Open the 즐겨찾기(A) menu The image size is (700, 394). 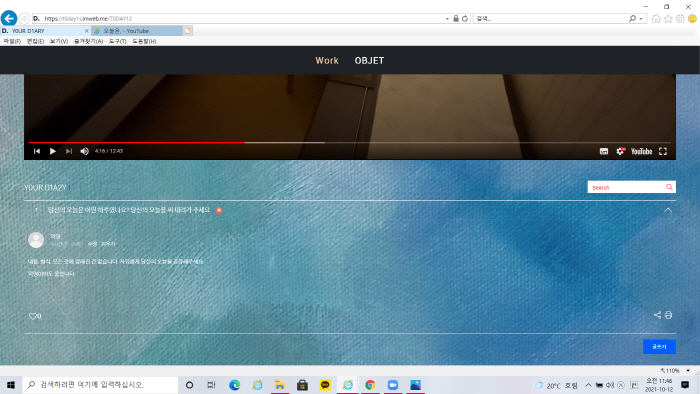(88, 41)
